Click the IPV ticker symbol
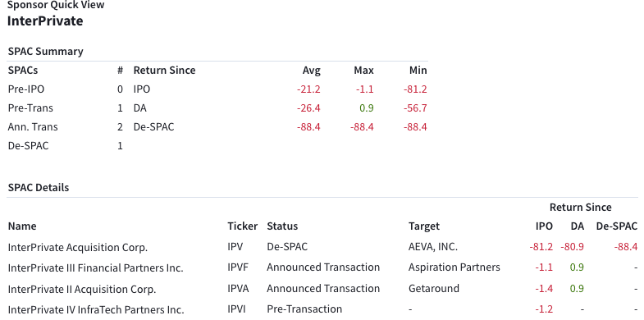The height and width of the screenshot is (320, 644). coord(235,247)
